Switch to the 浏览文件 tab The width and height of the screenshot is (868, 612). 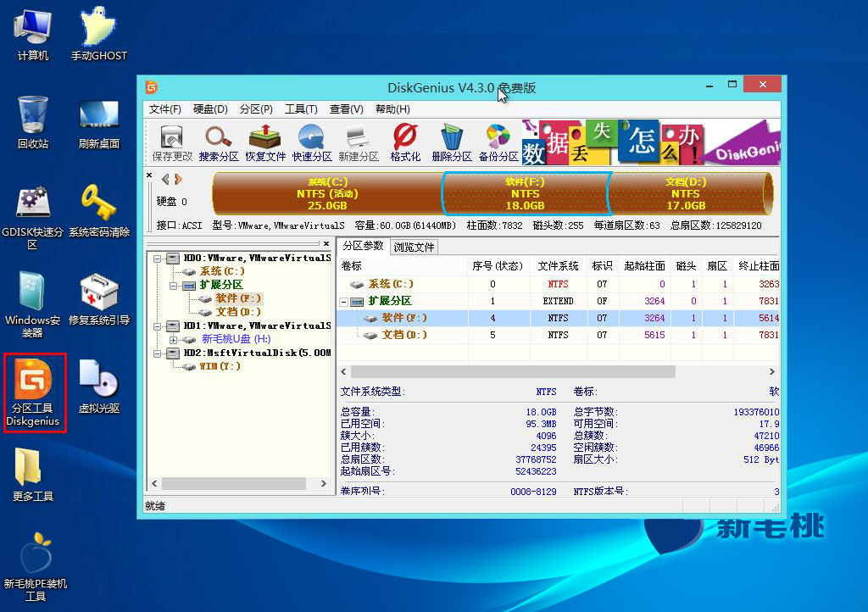(x=414, y=247)
